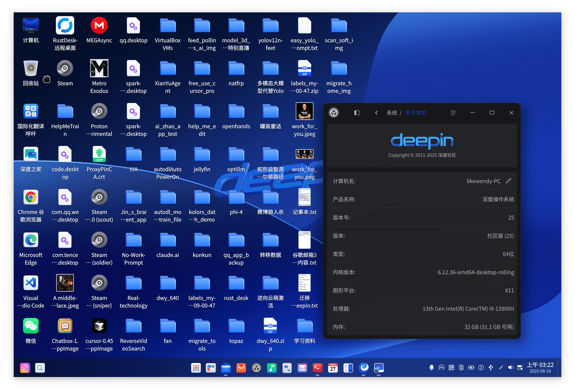Viewport: 575px width, 392px height.
Task: Open the quick settings toggle panel icon
Action: point(520,367)
